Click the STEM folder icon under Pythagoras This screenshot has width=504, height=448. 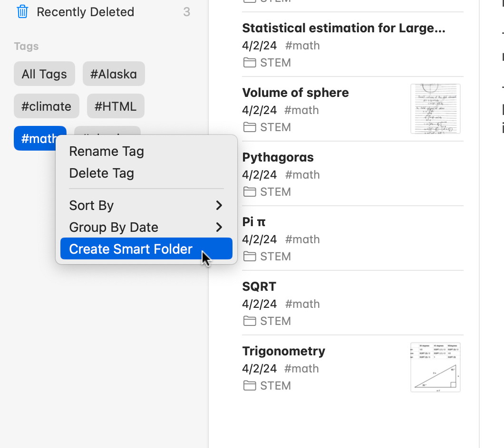pos(249,192)
